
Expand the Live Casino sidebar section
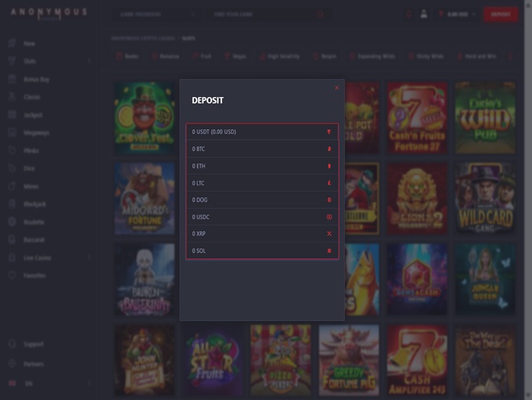[88, 258]
